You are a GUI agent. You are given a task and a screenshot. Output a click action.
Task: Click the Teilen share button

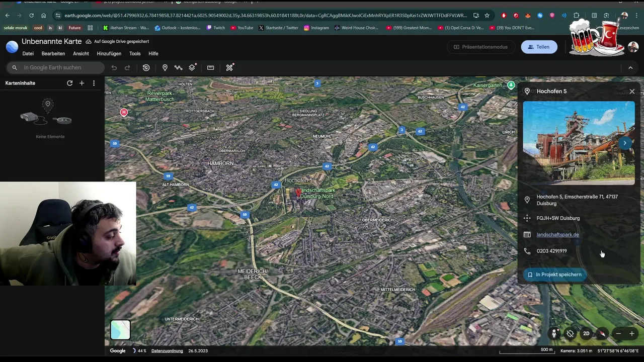tap(539, 47)
